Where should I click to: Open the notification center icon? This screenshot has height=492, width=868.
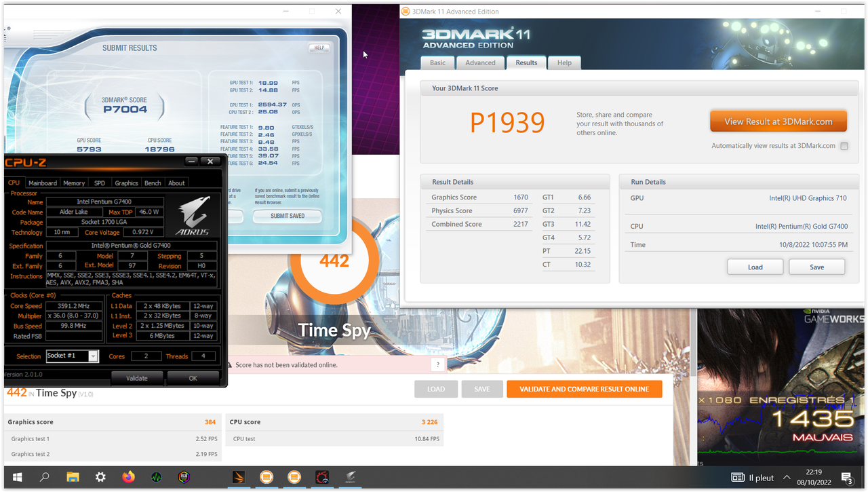[846, 478]
